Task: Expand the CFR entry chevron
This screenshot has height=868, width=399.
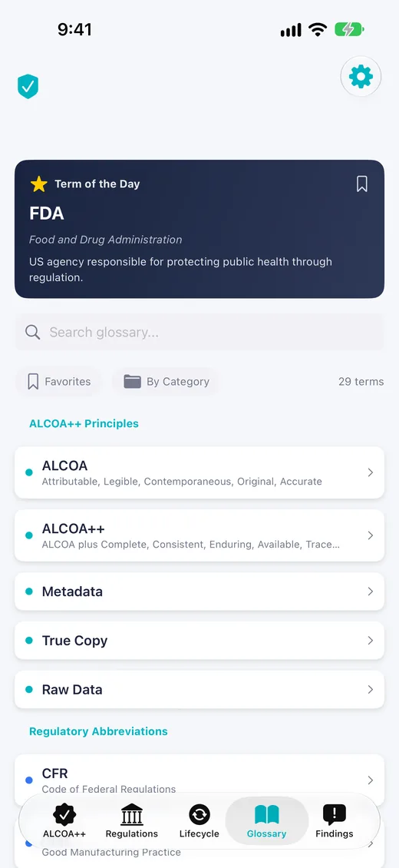Action: click(371, 780)
